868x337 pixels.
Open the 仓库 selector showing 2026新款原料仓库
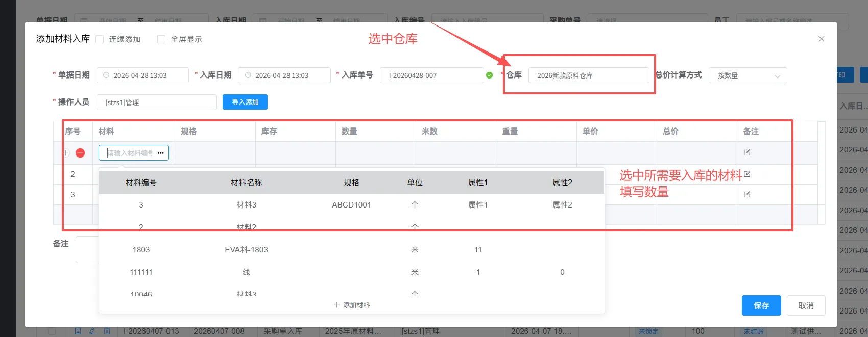588,75
